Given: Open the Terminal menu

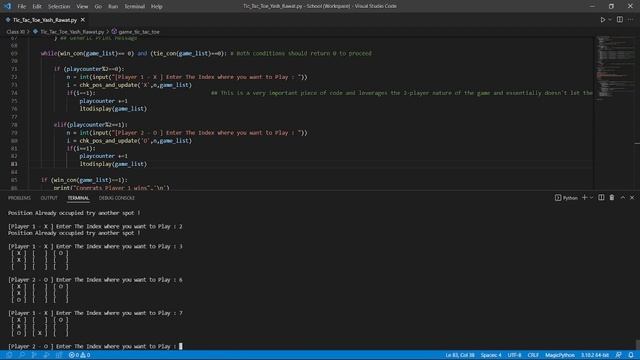Looking at the screenshot, I should tap(134, 7).
